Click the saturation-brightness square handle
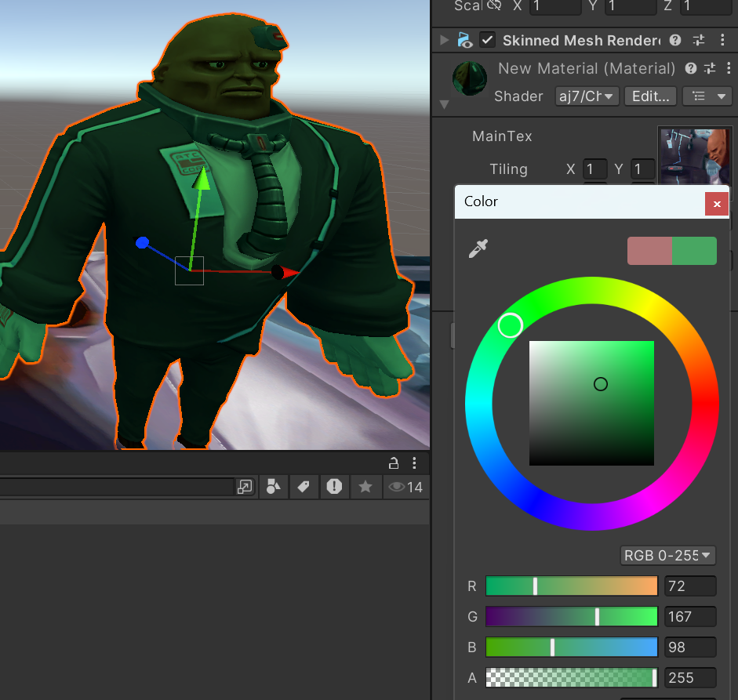738x700 pixels. [x=601, y=384]
